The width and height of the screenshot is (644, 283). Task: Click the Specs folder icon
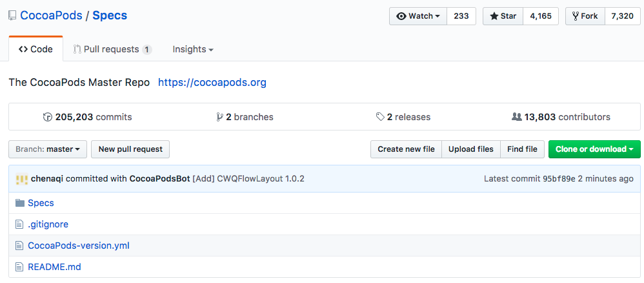(19, 203)
